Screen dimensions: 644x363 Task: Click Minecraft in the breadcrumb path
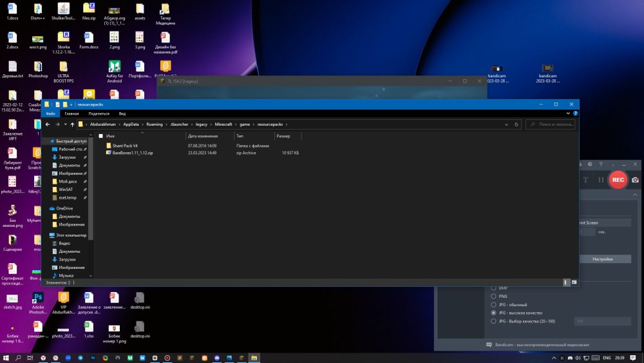click(x=223, y=124)
